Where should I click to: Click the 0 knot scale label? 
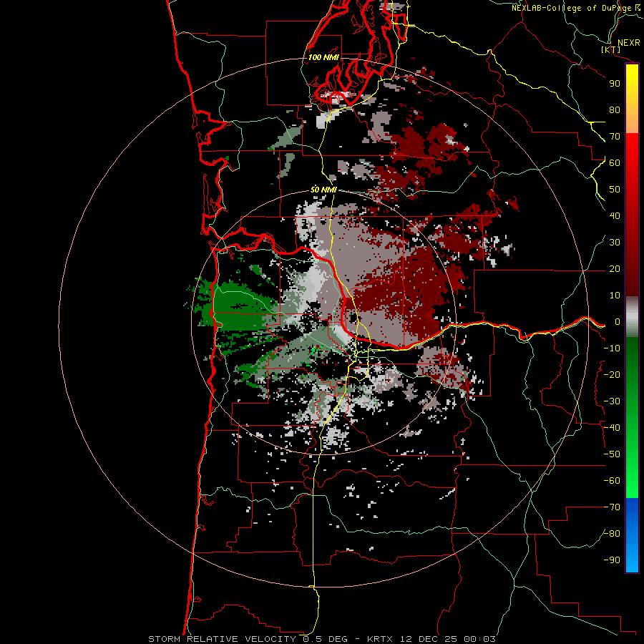pyautogui.click(x=618, y=321)
